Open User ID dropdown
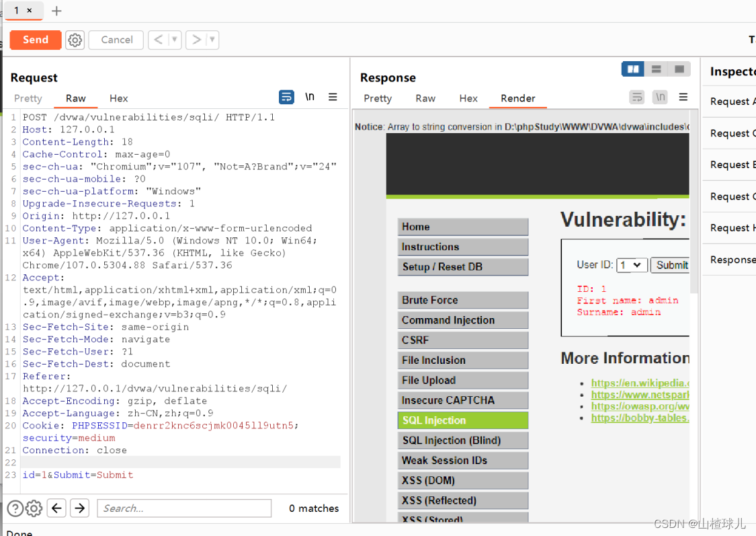Viewport: 756px width, 536px height. [x=632, y=265]
